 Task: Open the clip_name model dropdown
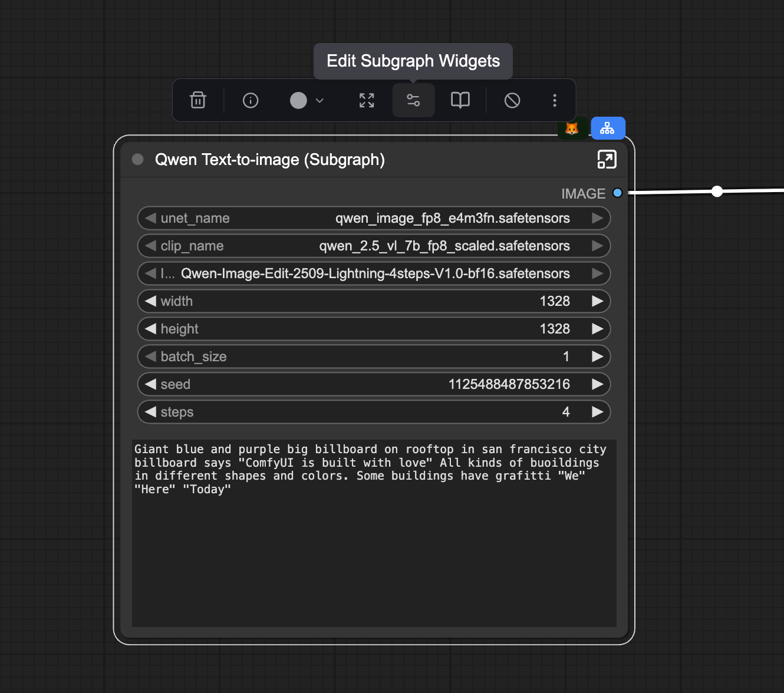point(374,246)
